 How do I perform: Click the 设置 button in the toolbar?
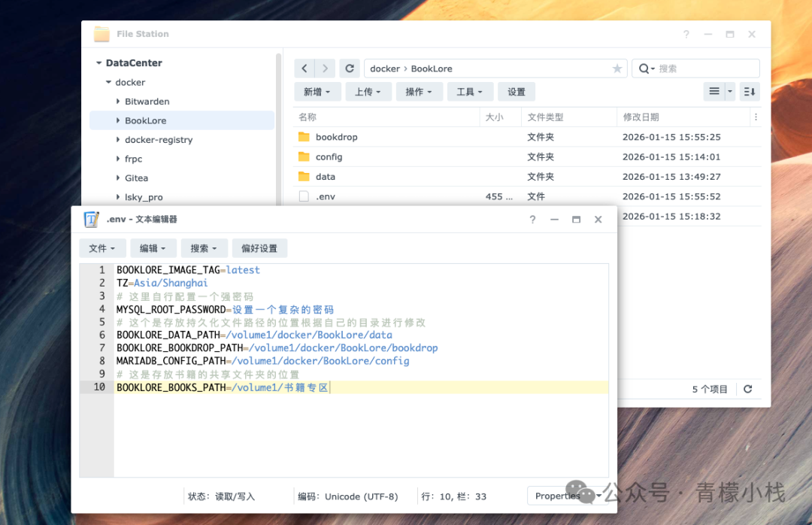coord(516,91)
